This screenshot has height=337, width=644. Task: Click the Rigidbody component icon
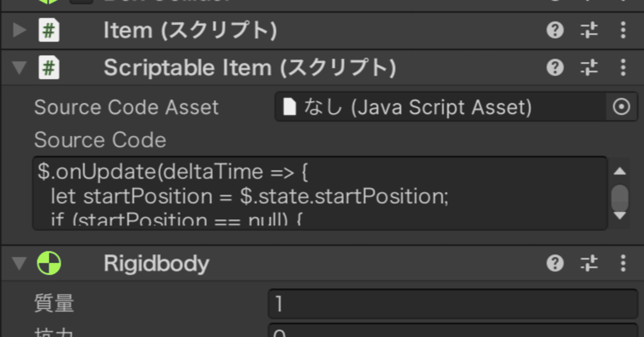point(49,264)
